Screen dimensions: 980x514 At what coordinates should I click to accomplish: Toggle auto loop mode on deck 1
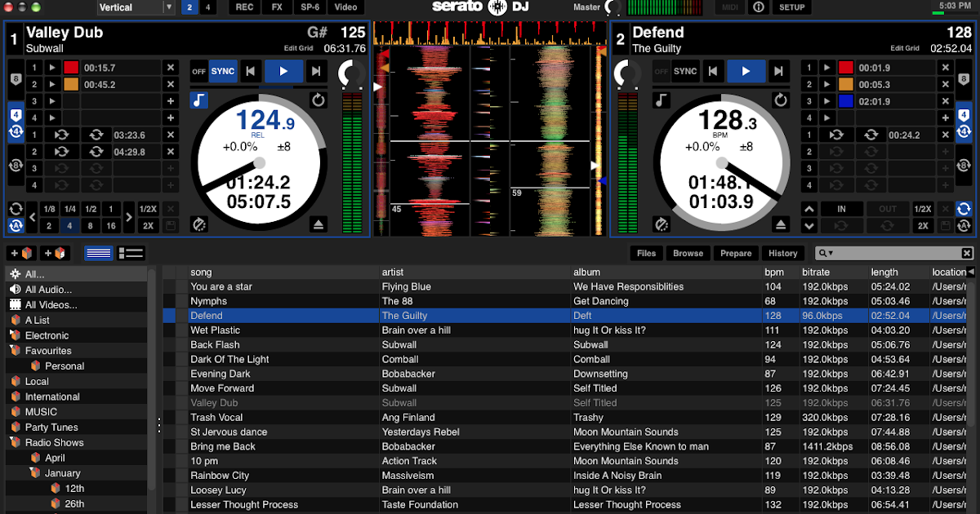[x=16, y=226]
